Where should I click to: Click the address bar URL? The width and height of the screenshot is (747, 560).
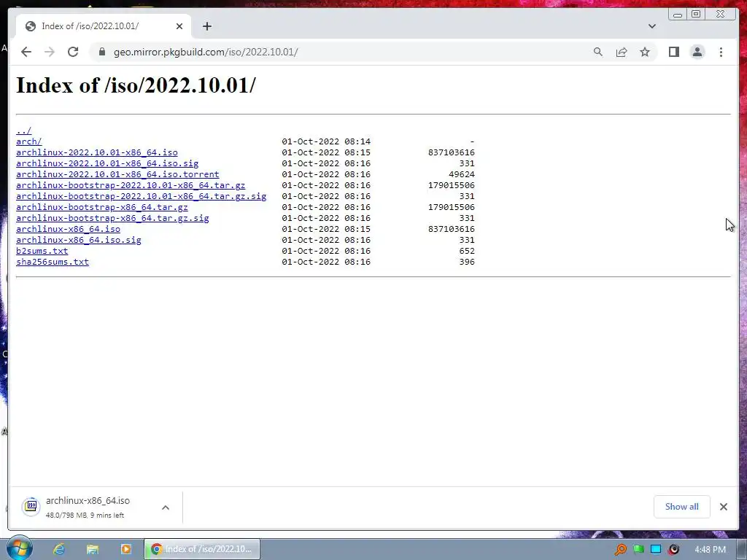click(206, 52)
